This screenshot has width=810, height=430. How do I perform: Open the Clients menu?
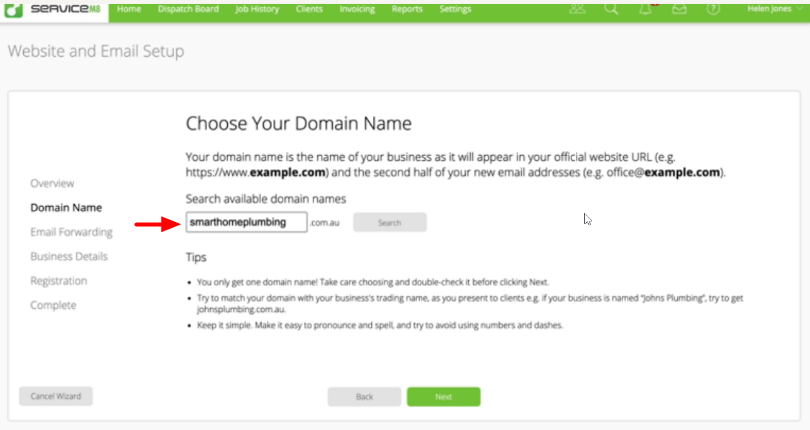pos(309,9)
